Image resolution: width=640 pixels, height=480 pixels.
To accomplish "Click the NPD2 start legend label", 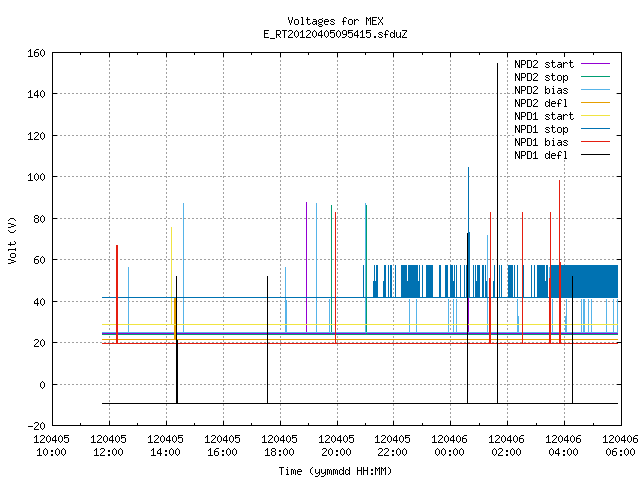I will [x=544, y=64].
